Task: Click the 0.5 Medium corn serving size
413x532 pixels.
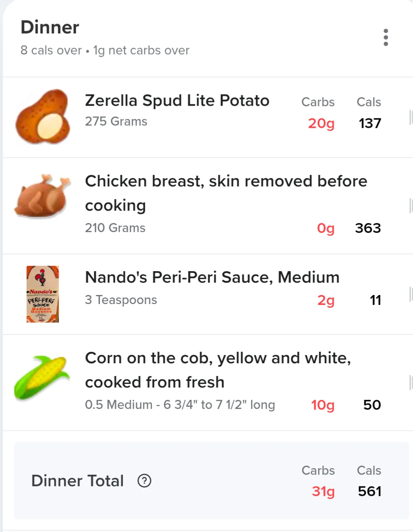Action: pos(180,404)
